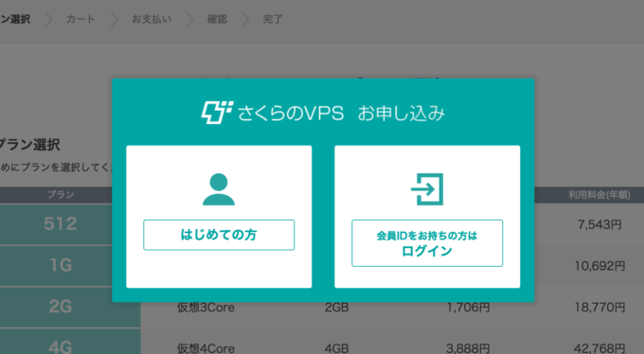This screenshot has height=354, width=644.
Task: Click the 完了 breadcrumb step
Action: 273,19
